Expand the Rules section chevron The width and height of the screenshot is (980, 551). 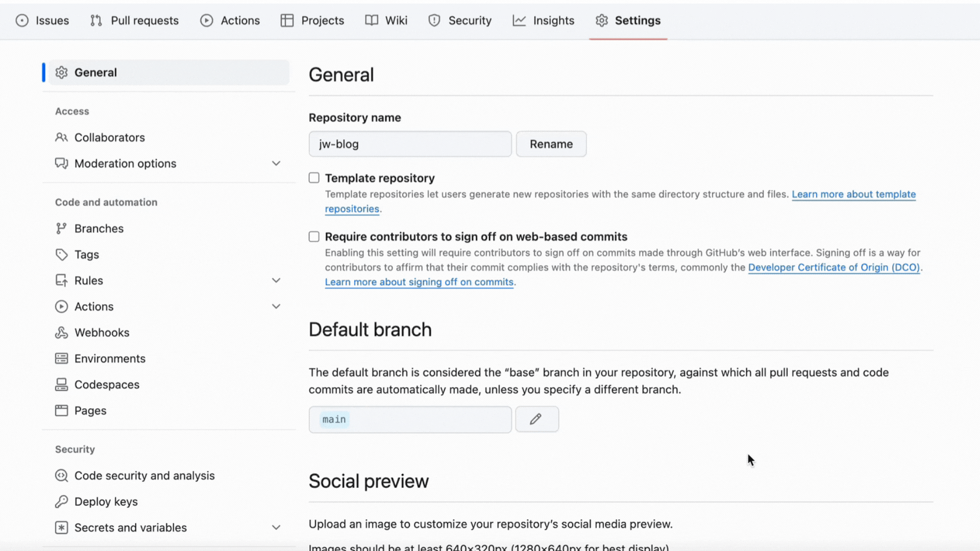pyautogui.click(x=276, y=280)
